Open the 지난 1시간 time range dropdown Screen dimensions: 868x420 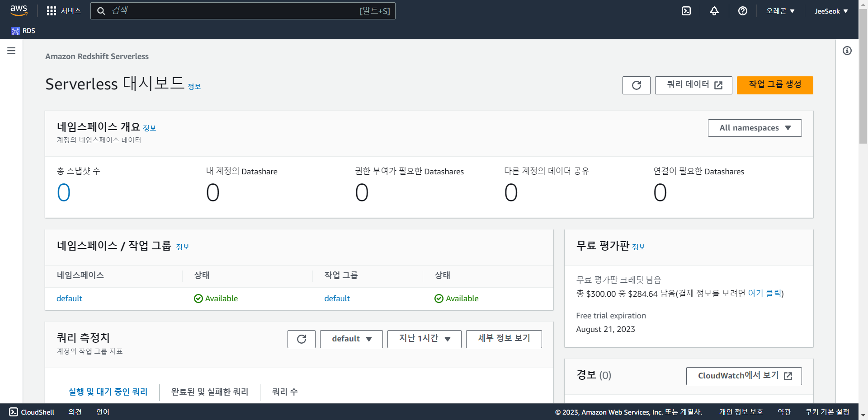click(425, 339)
